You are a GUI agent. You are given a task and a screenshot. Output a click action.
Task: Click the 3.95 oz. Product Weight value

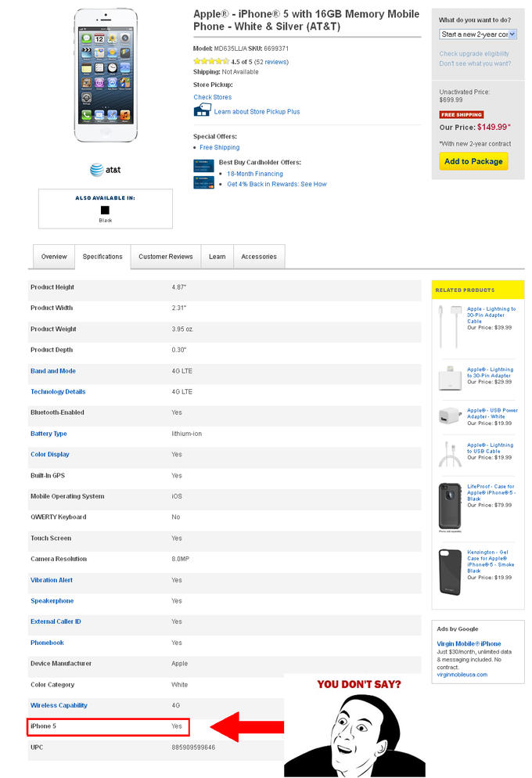(183, 329)
